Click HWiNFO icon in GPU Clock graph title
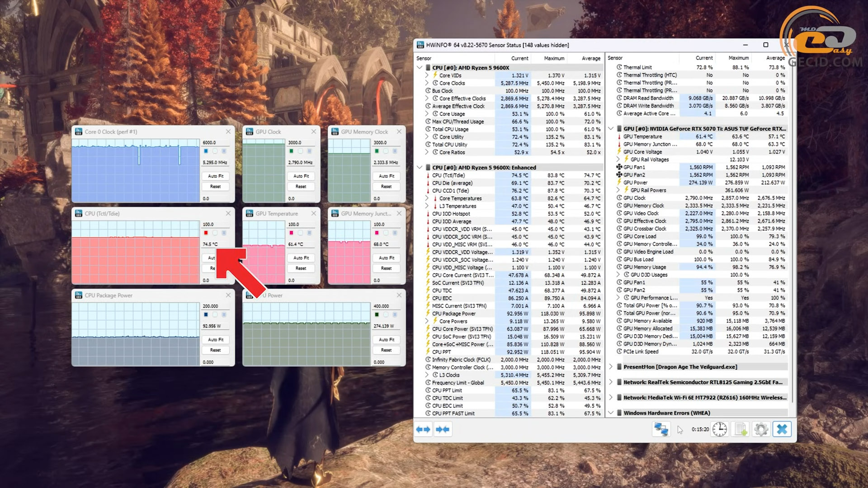This screenshot has width=868, height=488. click(x=249, y=131)
